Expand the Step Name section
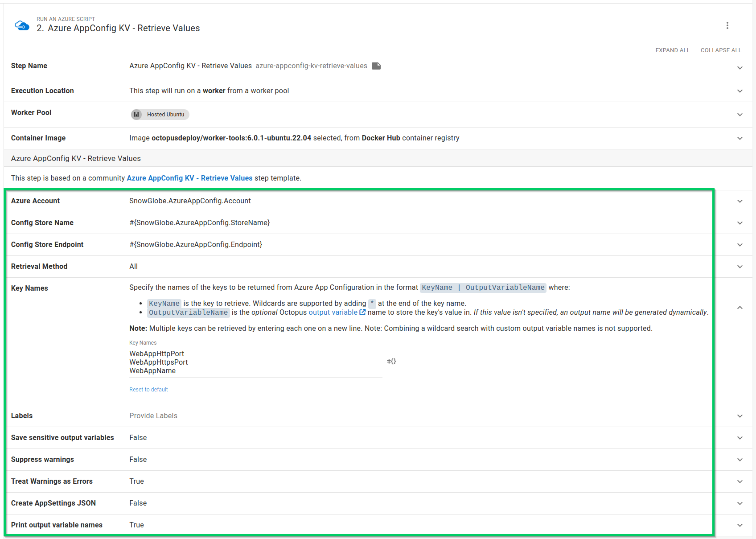The width and height of the screenshot is (756, 539). point(740,68)
